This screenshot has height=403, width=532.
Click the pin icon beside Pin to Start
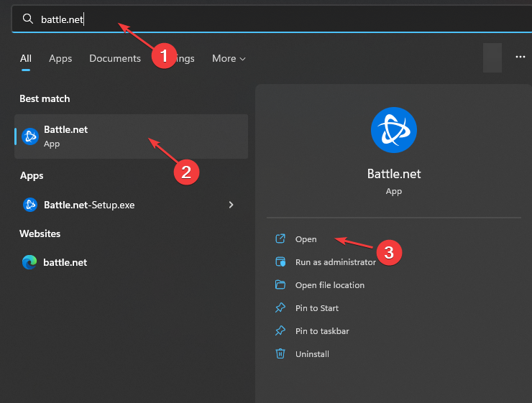point(280,307)
